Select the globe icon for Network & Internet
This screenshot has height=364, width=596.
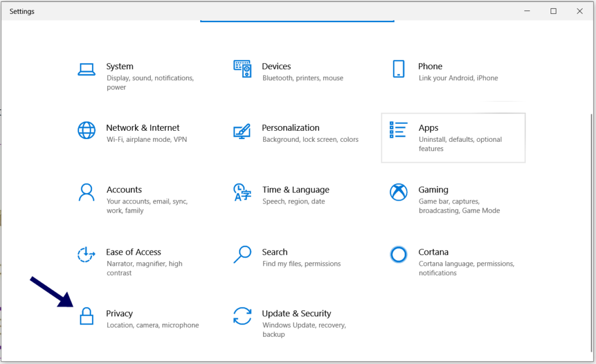pyautogui.click(x=86, y=130)
